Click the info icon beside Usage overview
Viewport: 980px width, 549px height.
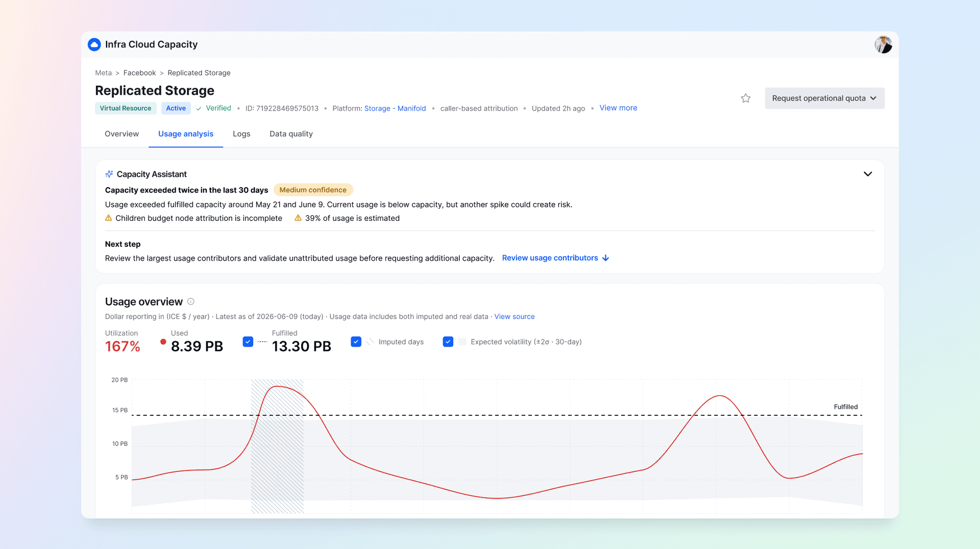[191, 302]
